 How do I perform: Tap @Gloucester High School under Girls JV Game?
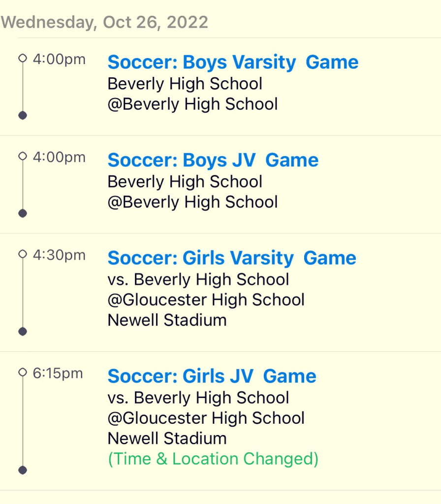[206, 418]
